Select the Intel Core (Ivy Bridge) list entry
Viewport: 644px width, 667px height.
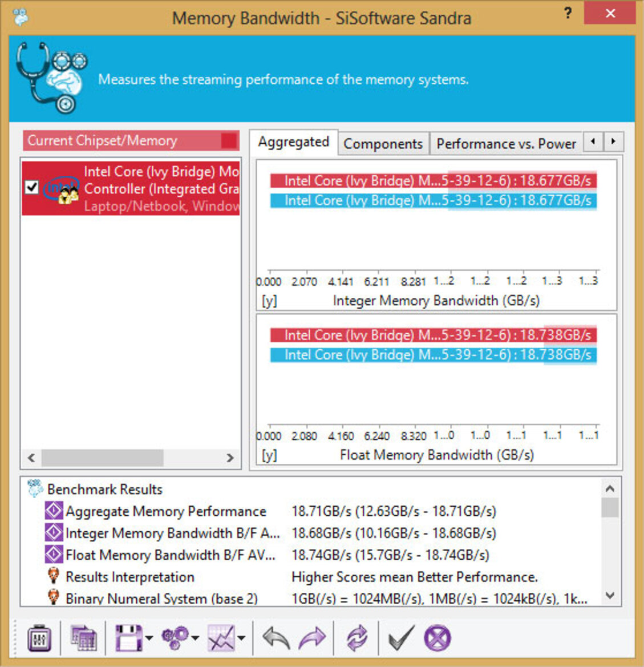[131, 188]
